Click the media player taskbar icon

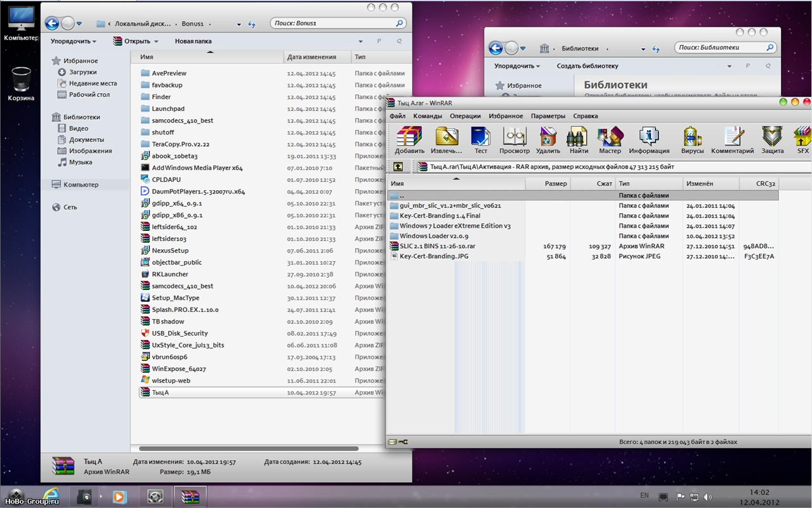pos(119,497)
